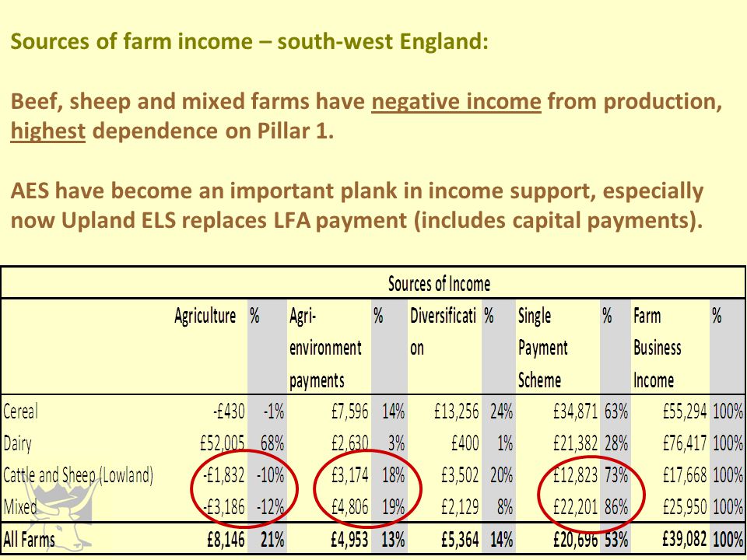Screen dimensions: 747x560
Task: Select the All Farms total £39,082
Action: click(685, 540)
